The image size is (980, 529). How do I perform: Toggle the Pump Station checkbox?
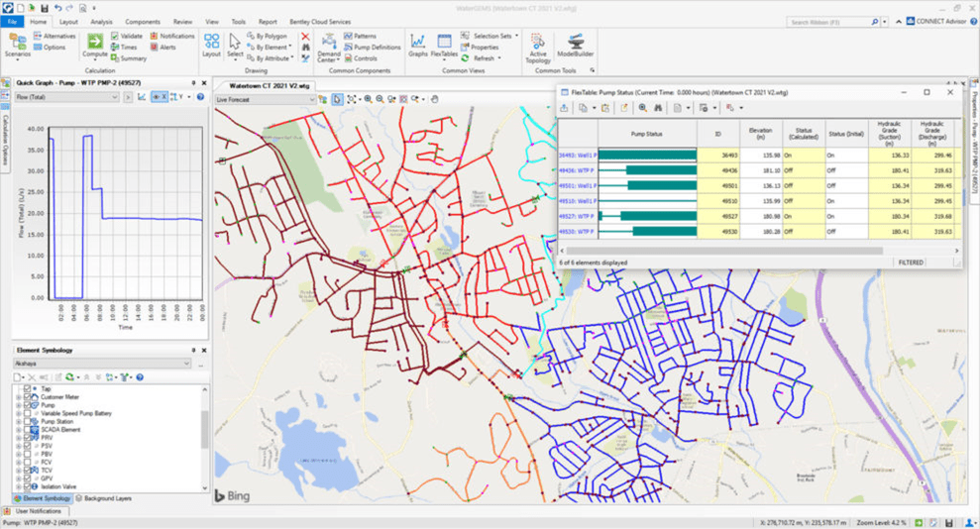[27, 421]
